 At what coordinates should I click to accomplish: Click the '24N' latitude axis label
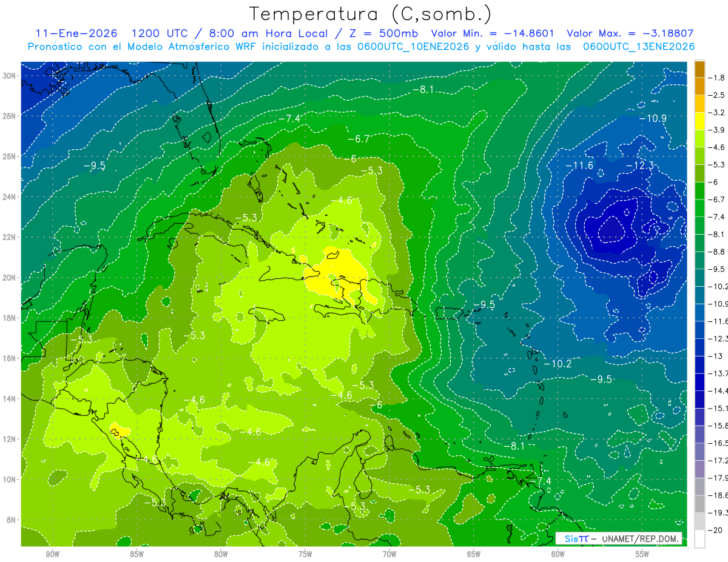(10, 197)
